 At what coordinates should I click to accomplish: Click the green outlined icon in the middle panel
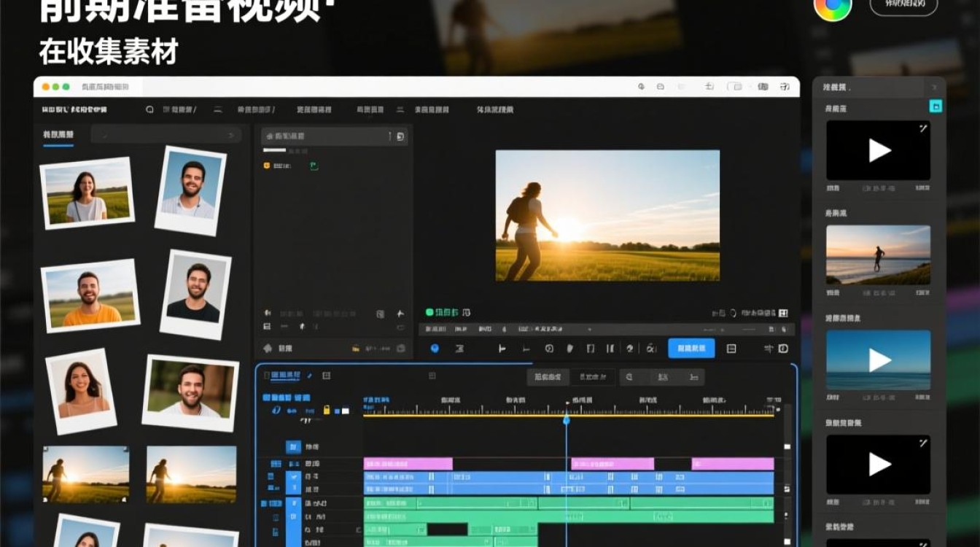point(314,166)
